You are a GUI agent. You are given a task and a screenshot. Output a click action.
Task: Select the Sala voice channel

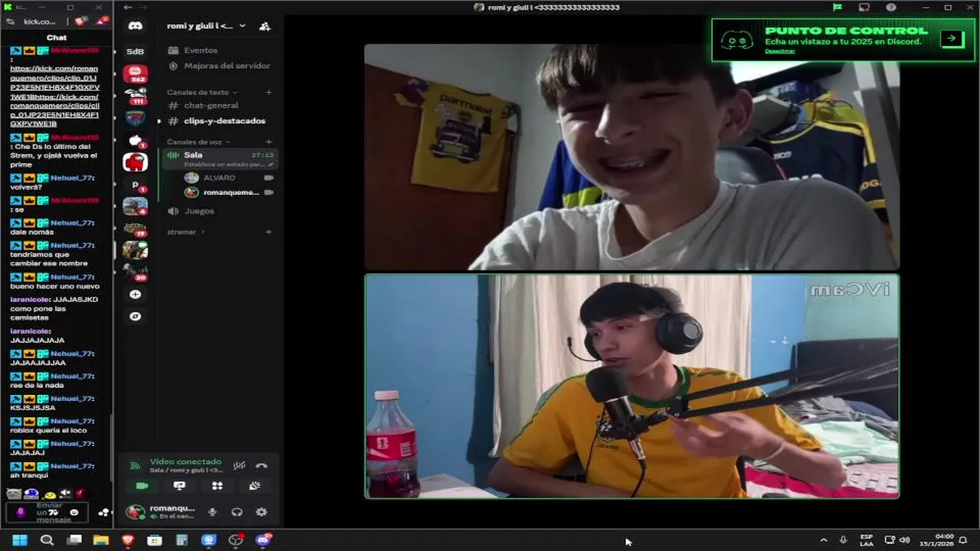[220, 158]
